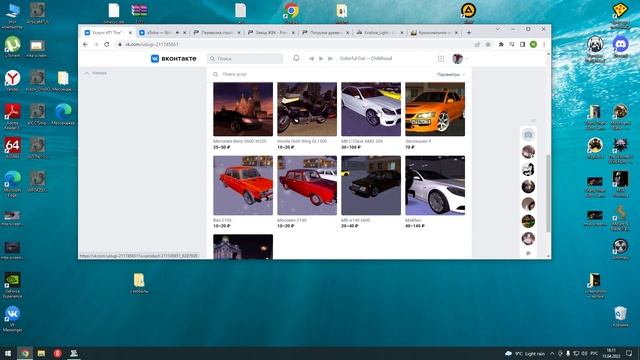Open the VK notifications bell
Screen dimensions: 640x360
pos(296,58)
